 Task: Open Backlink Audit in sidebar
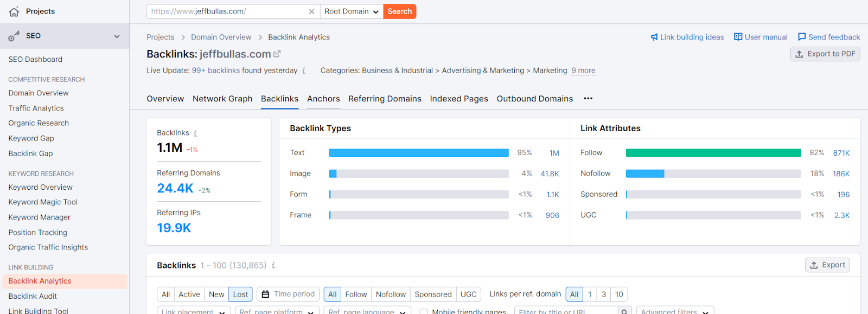tap(33, 296)
